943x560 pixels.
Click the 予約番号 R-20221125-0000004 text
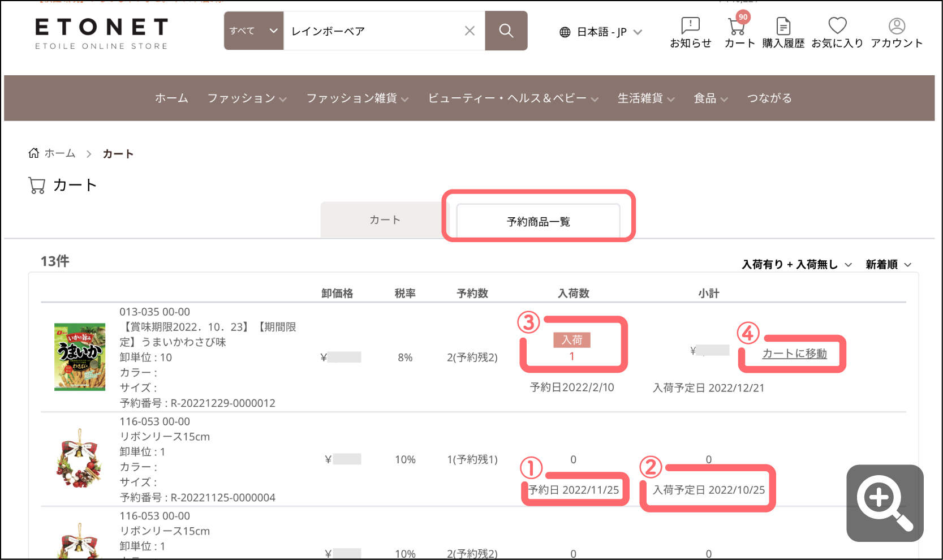tap(197, 497)
